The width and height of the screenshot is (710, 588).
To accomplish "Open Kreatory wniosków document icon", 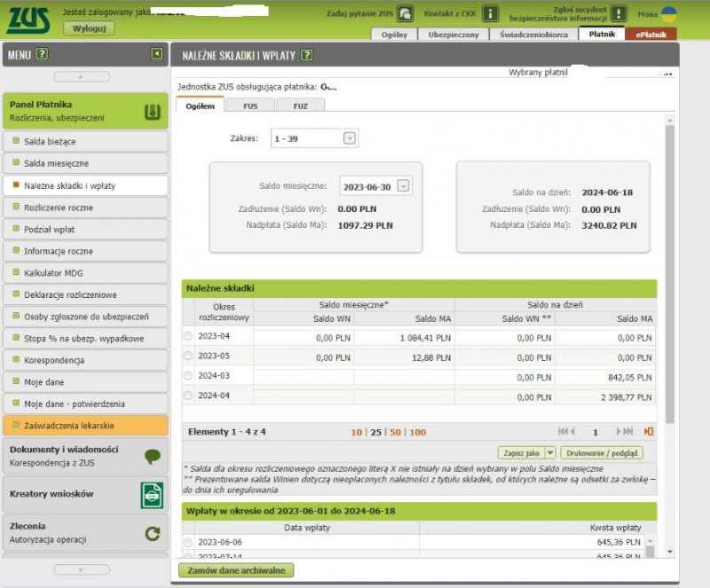I will pyautogui.click(x=152, y=495).
